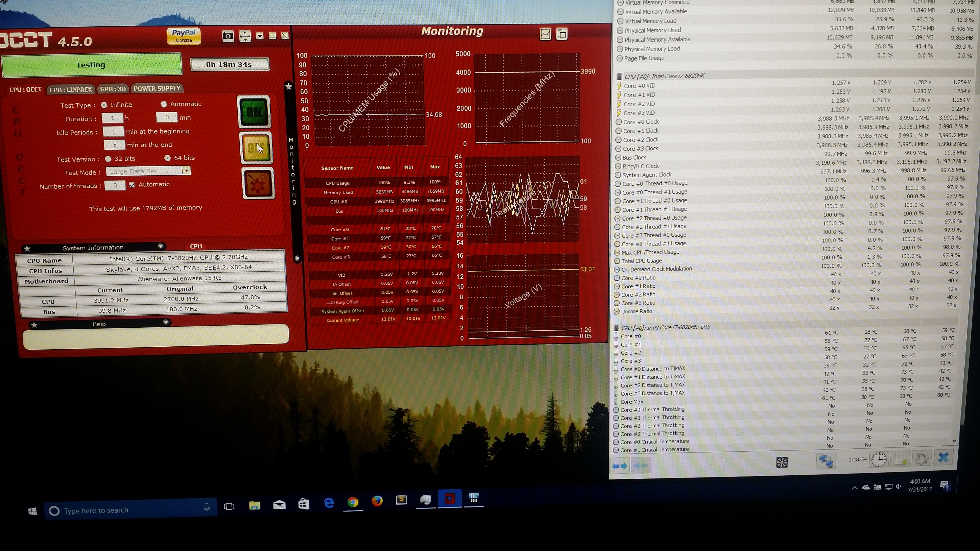
Task: Click the PayPal Donate button
Action: click(x=184, y=36)
